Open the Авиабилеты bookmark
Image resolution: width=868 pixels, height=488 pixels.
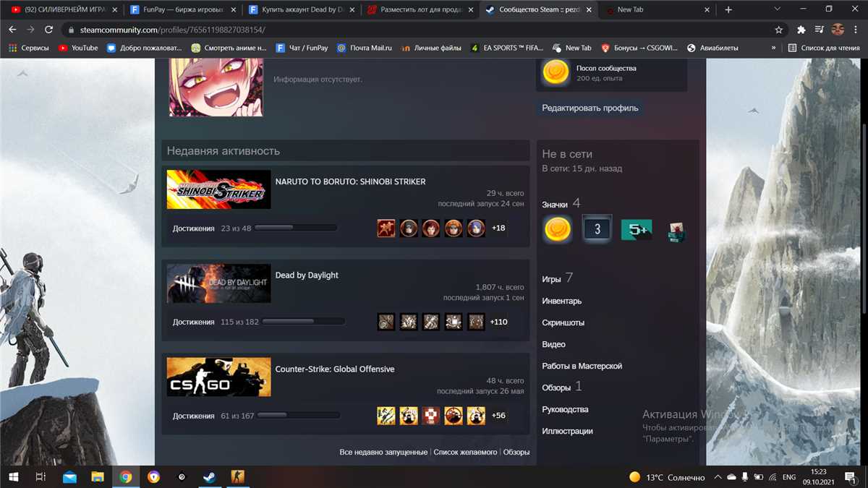(712, 48)
